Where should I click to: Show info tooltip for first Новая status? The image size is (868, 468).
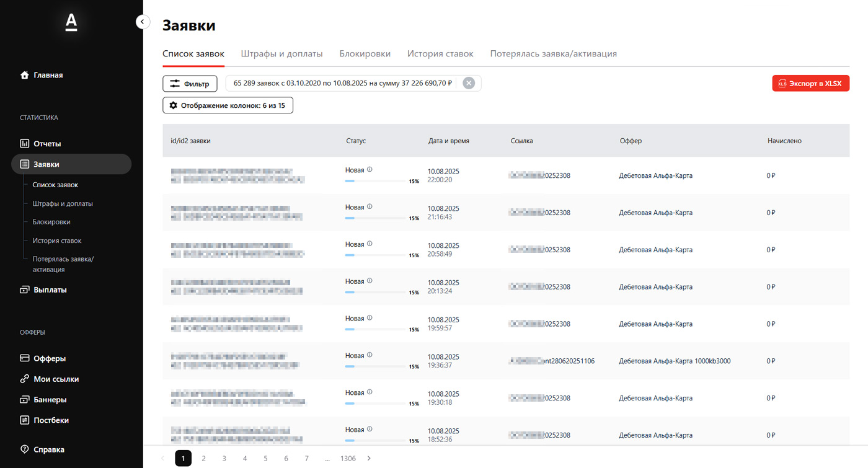tap(370, 169)
